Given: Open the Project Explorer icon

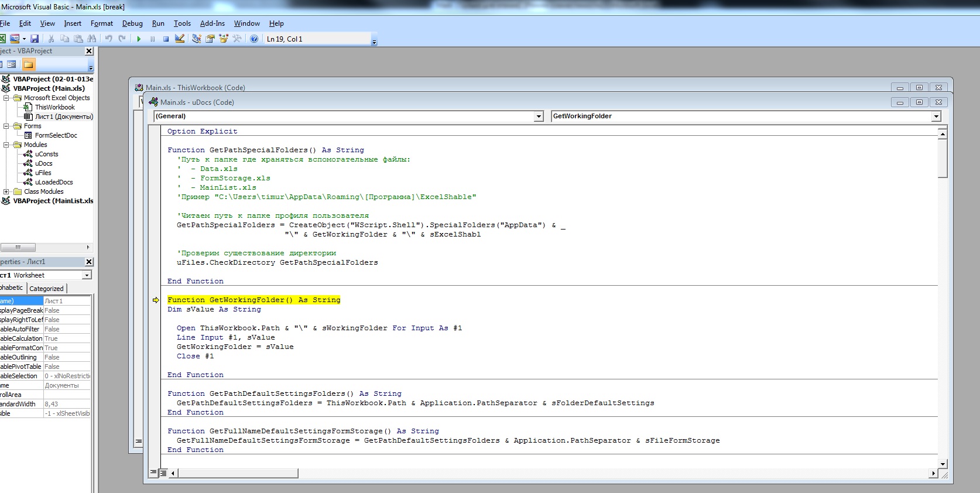Looking at the screenshot, I should pyautogui.click(x=196, y=39).
